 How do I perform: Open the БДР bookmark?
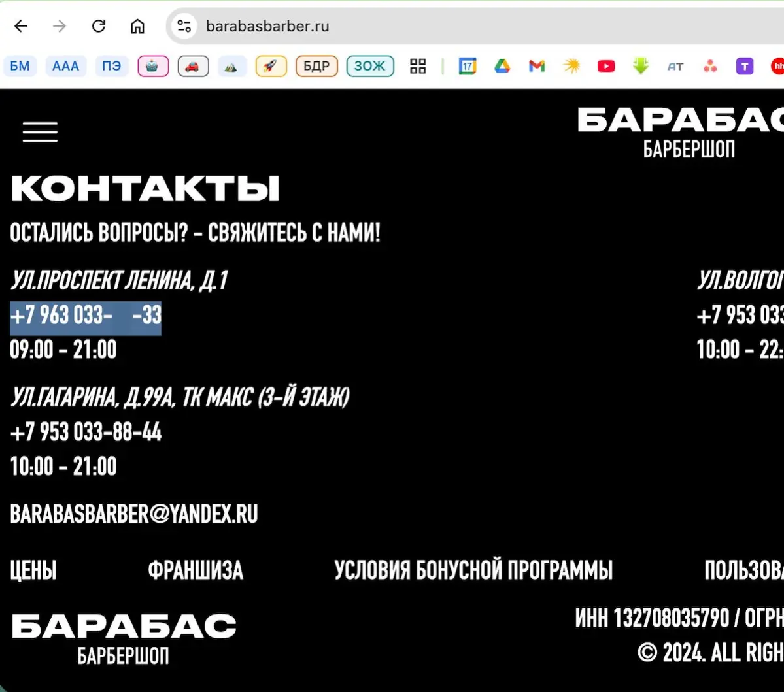pyautogui.click(x=316, y=66)
